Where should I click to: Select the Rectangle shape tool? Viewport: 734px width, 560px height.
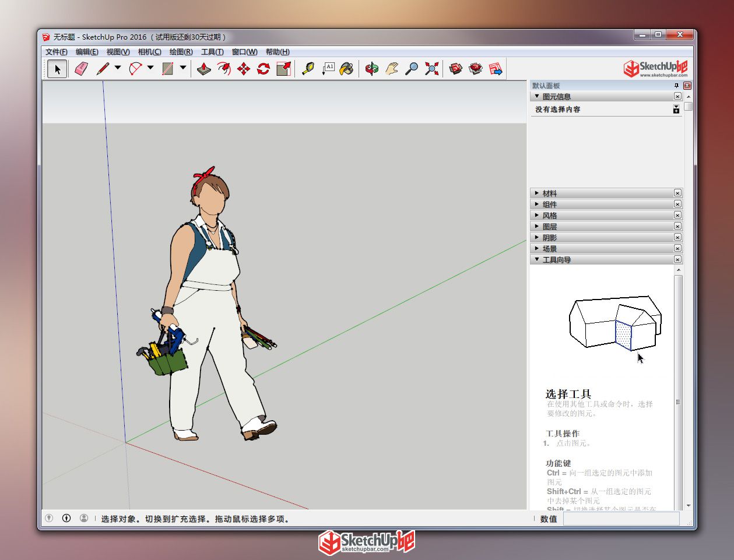click(168, 69)
